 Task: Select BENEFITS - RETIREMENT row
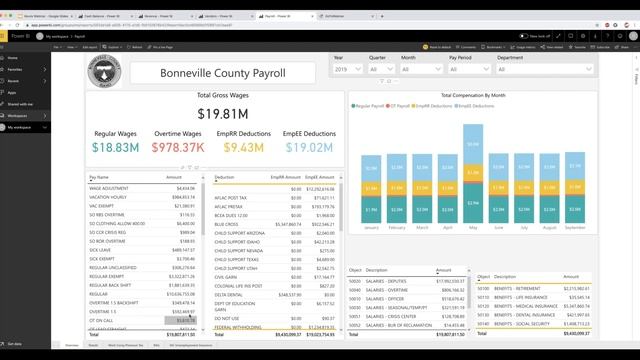[x=533, y=289]
